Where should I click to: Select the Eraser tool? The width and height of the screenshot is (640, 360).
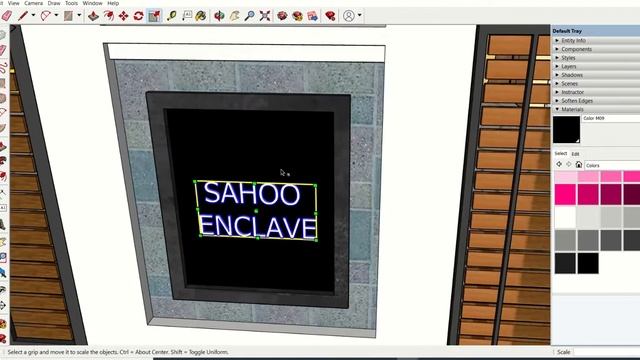click(7, 16)
